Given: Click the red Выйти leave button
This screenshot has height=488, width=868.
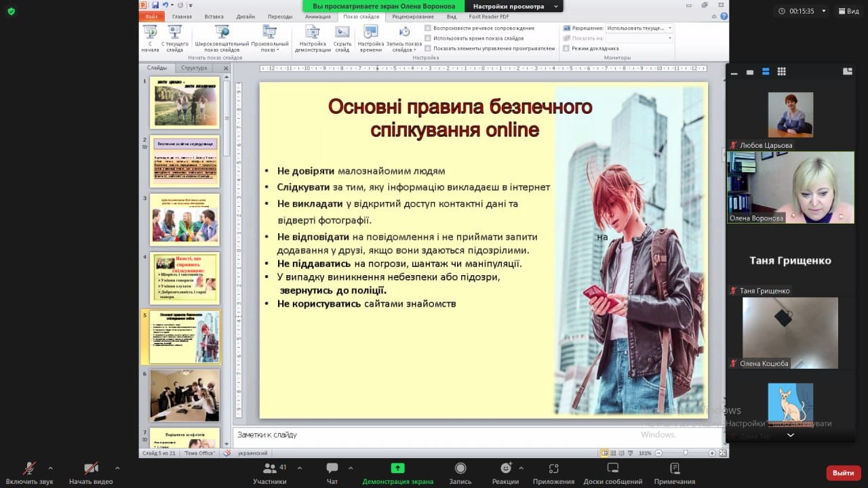Looking at the screenshot, I should [x=843, y=473].
